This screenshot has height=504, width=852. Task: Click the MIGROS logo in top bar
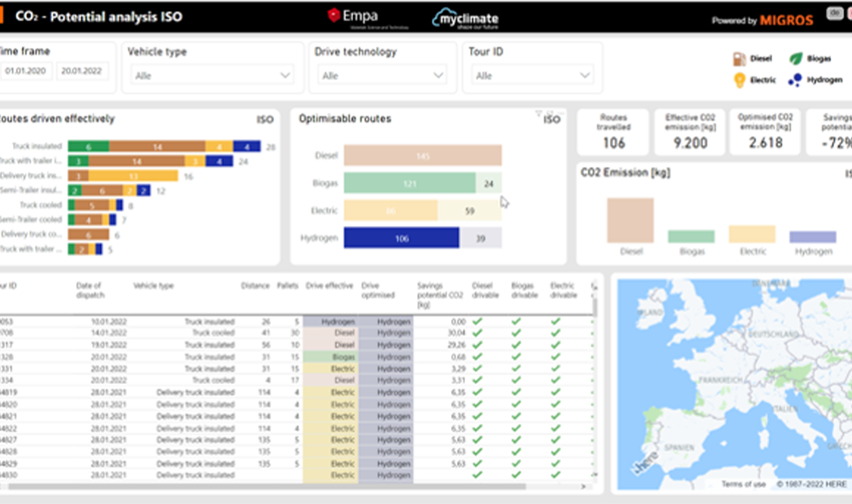(789, 20)
